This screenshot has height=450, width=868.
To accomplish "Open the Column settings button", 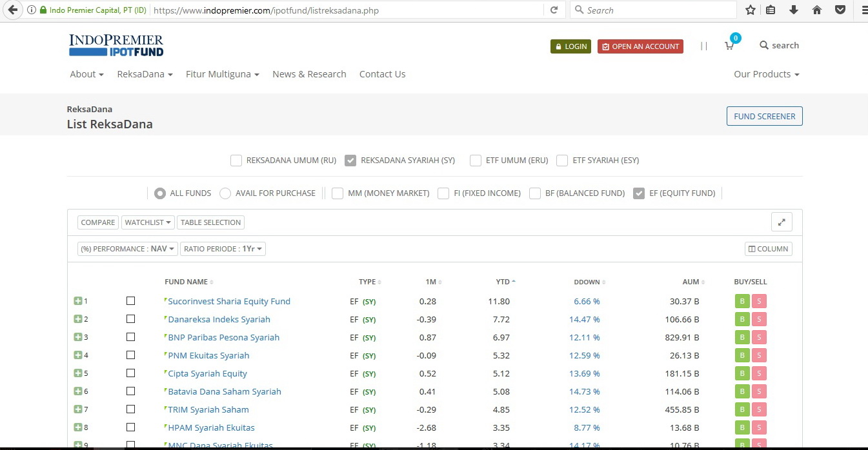I will 769,249.
